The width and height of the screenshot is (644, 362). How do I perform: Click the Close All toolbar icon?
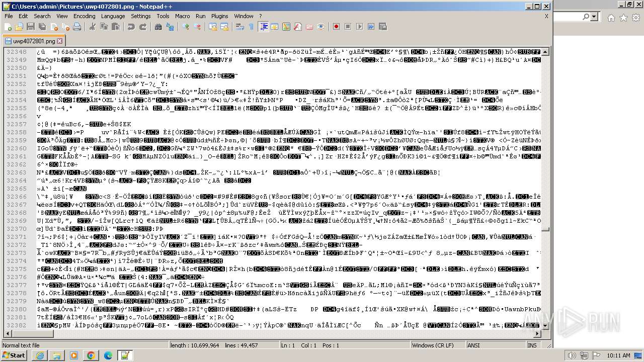(x=65, y=27)
